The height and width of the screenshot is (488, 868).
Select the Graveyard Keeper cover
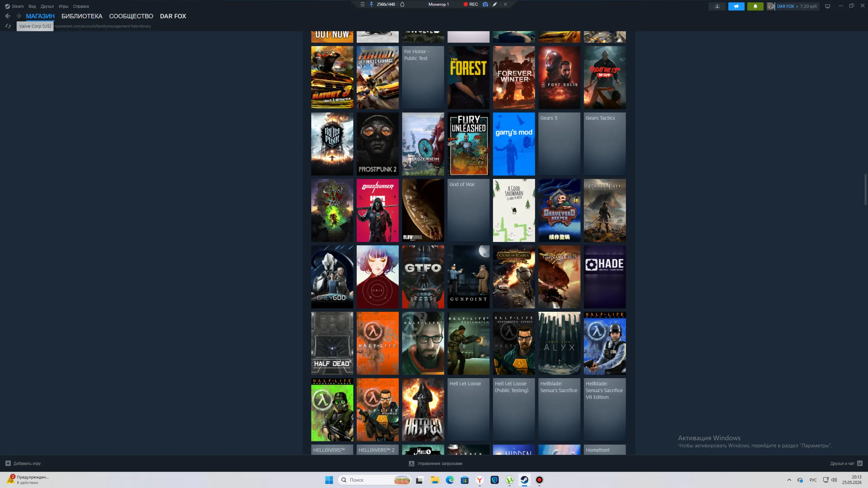click(x=559, y=210)
